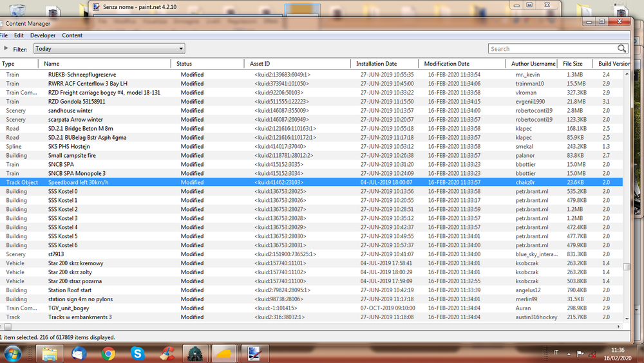Click author name austin316hockey

[536, 317]
